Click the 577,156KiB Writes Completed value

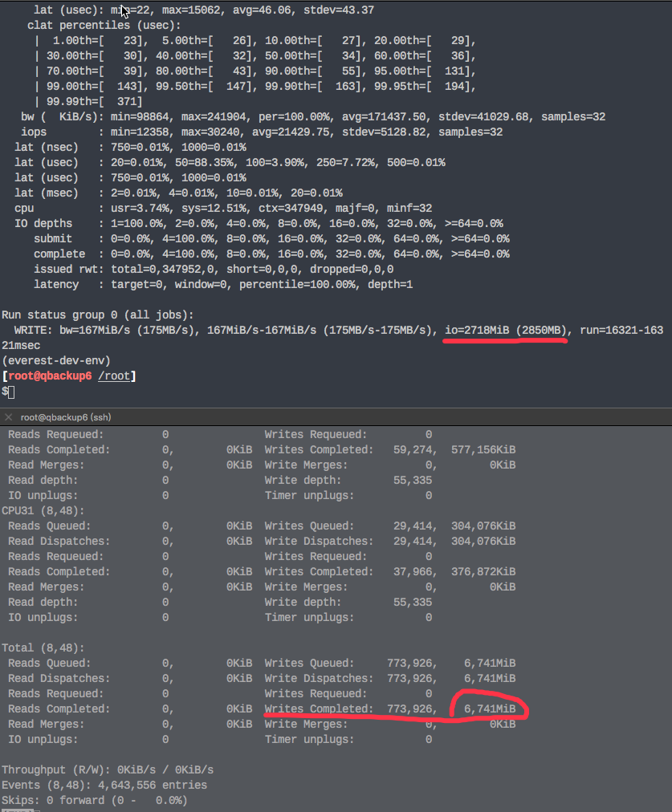(x=483, y=449)
